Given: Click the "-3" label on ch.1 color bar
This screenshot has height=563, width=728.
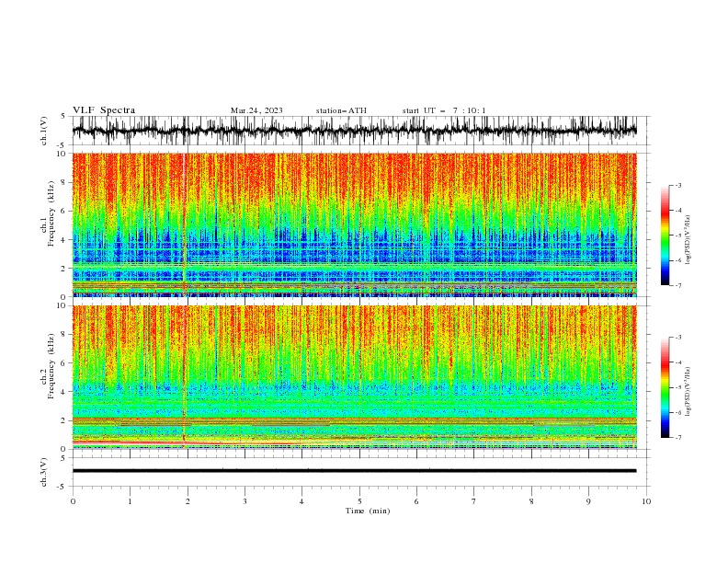Looking at the screenshot, I should pos(677,185).
